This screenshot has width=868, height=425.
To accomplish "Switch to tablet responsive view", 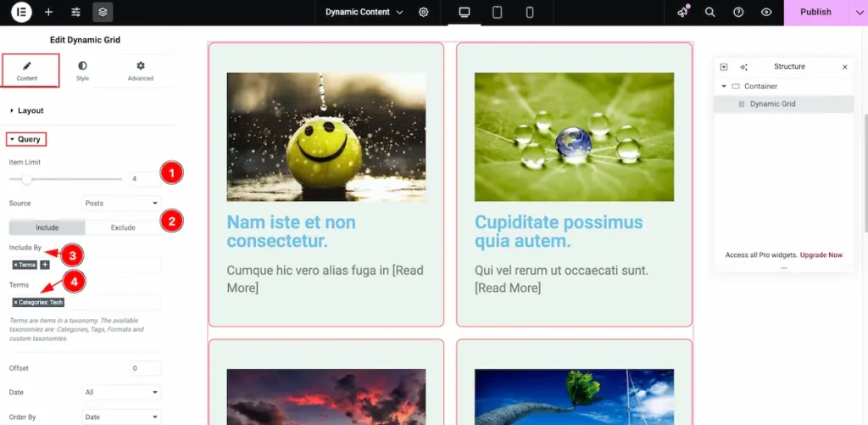I will (498, 12).
